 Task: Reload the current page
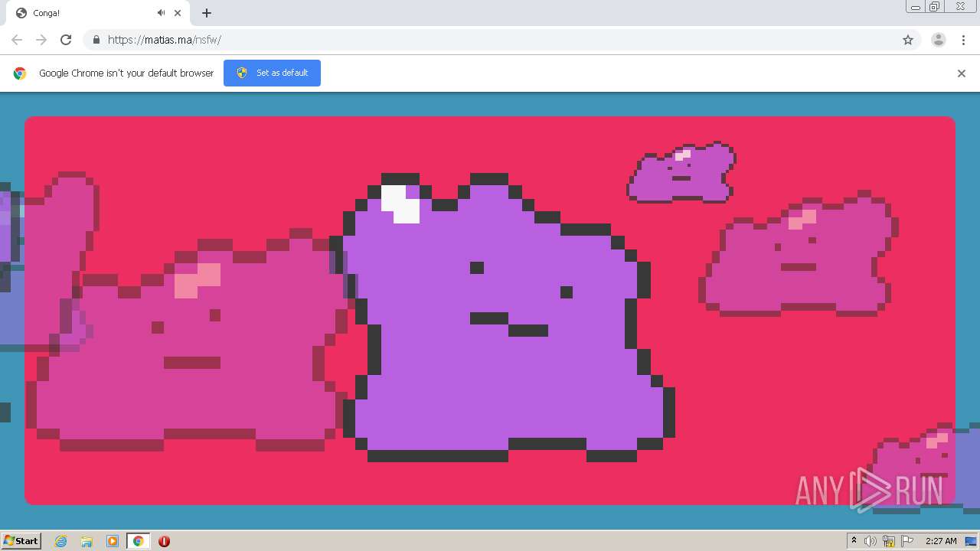click(66, 40)
